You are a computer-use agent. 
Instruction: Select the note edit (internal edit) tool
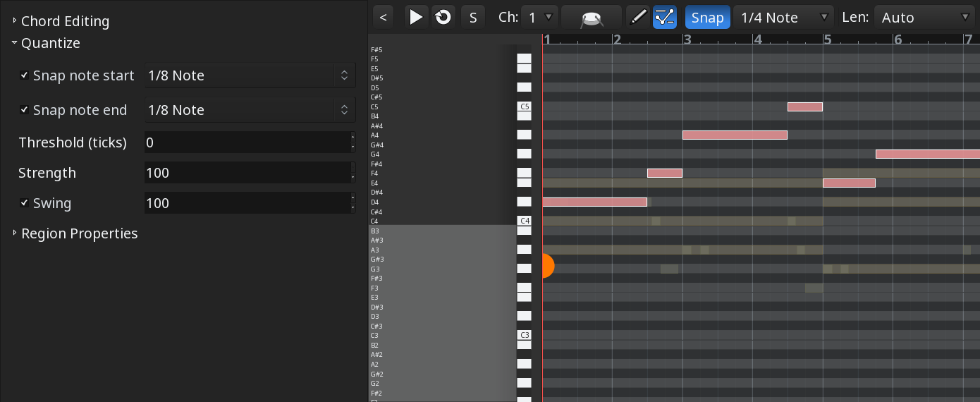point(664,17)
